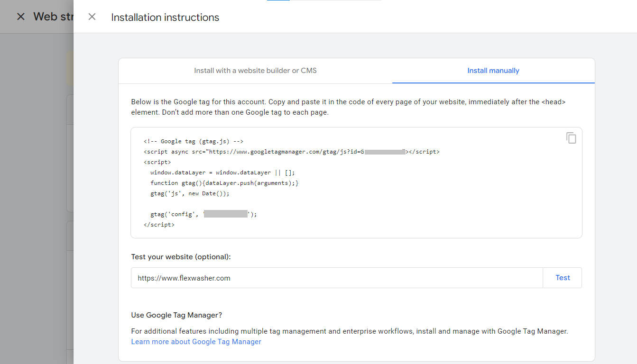
Task: Click the Google tag instruction paragraph
Action: (x=348, y=107)
